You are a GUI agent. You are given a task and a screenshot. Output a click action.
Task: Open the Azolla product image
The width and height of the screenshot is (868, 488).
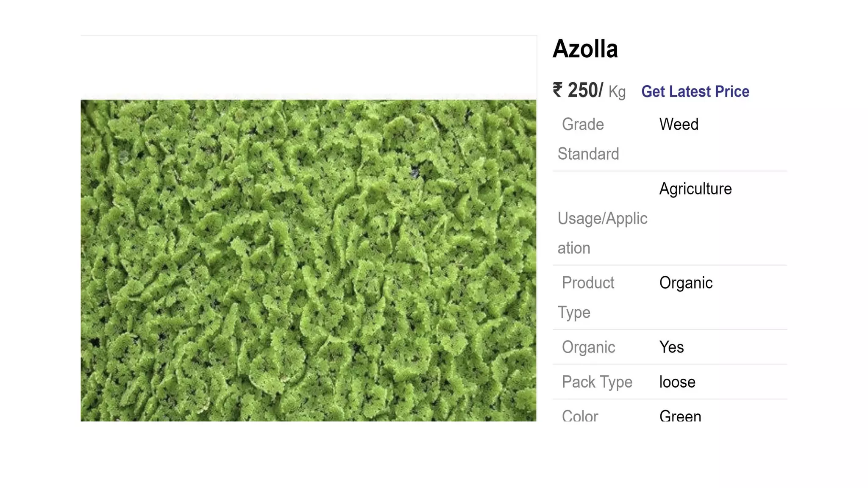[308, 260]
